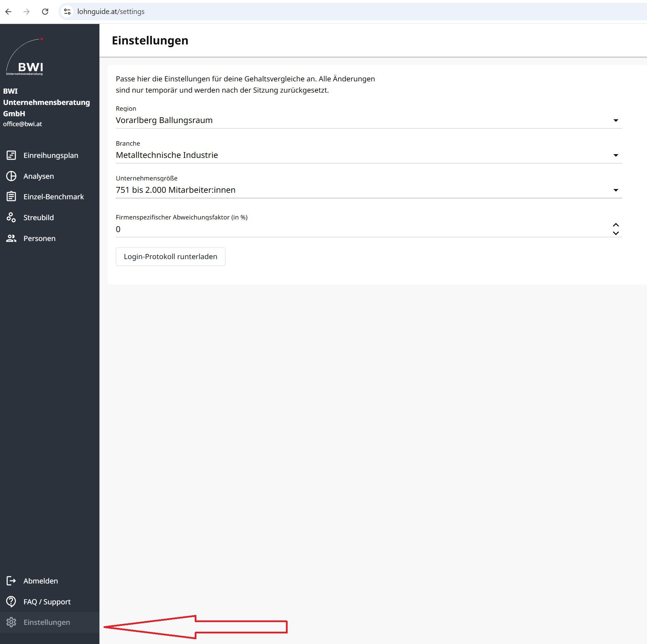Expand the Branche dropdown arrow
The width and height of the screenshot is (647, 644).
[x=616, y=155]
